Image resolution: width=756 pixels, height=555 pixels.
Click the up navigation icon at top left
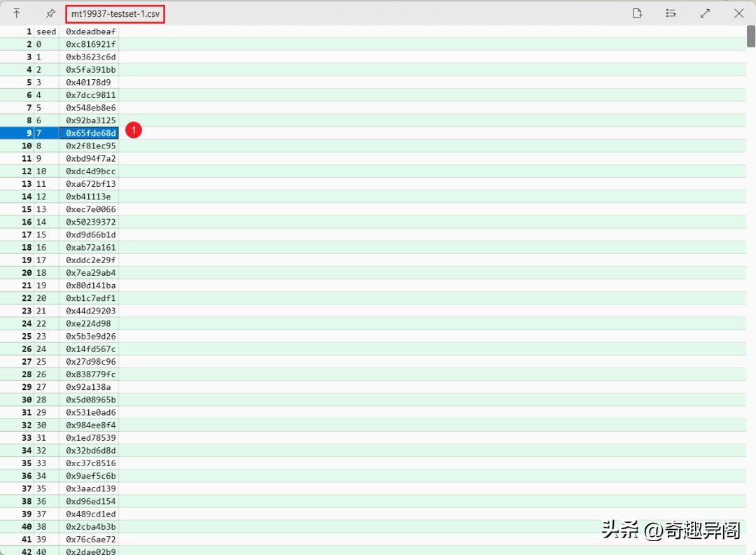17,13
